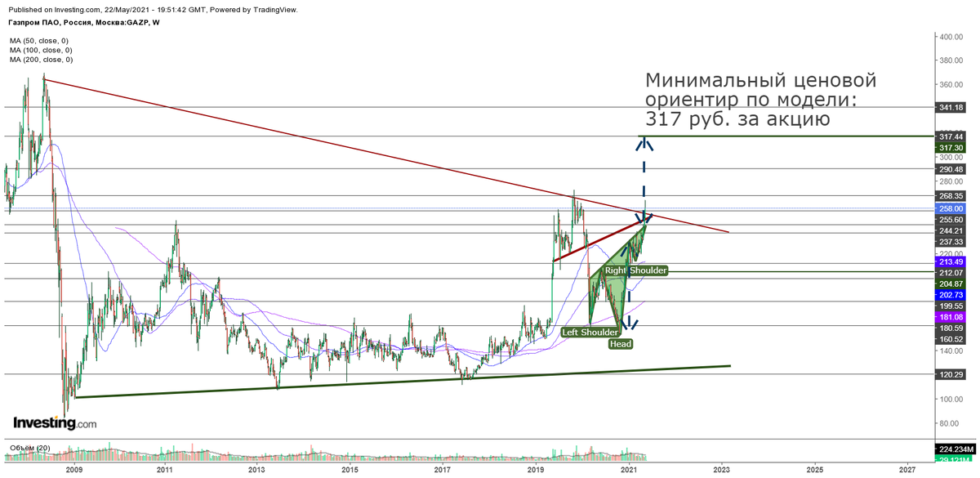This screenshot has height=478, width=980.
Task: Click the 2021 label on the time axis
Action: point(629,471)
